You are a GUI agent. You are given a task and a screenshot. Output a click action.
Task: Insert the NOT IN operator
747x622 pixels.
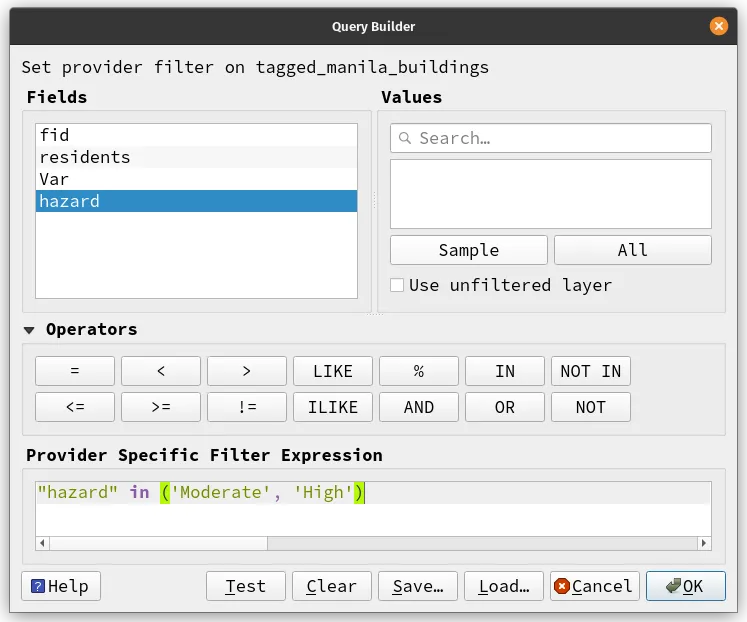(x=590, y=371)
